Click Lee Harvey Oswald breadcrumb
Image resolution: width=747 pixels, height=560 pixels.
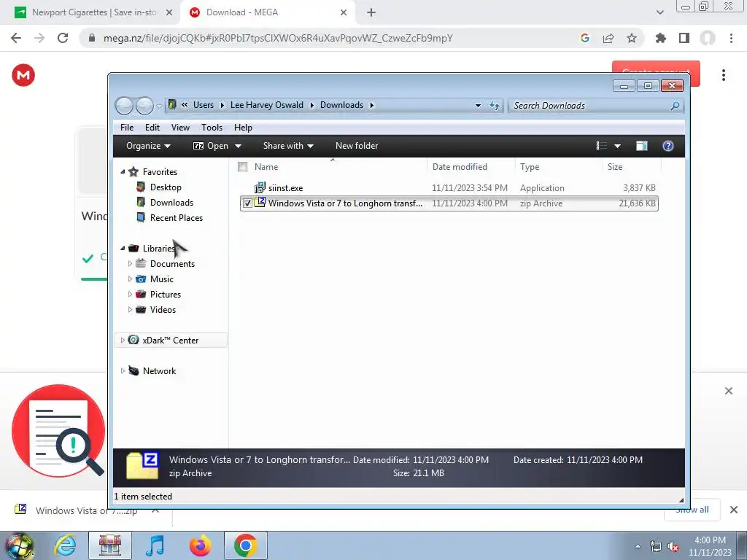(x=267, y=105)
